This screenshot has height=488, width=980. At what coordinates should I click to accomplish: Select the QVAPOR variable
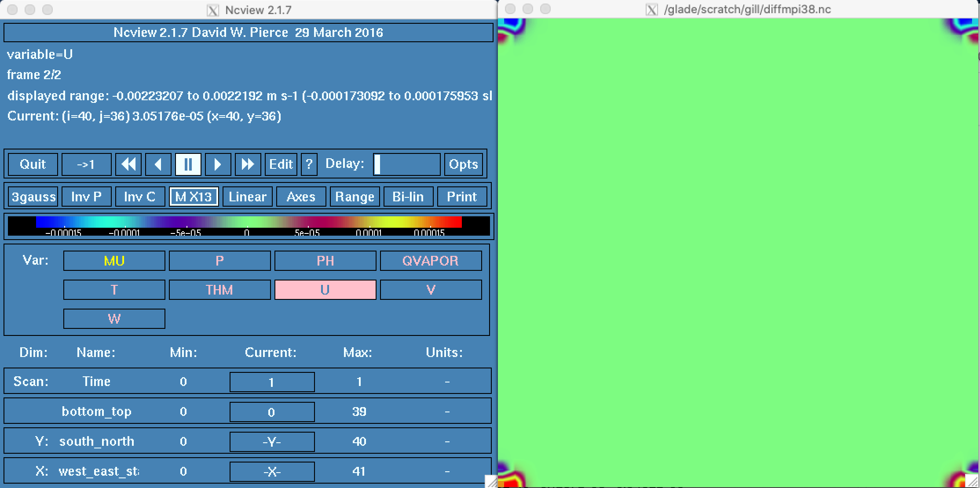pos(431,261)
